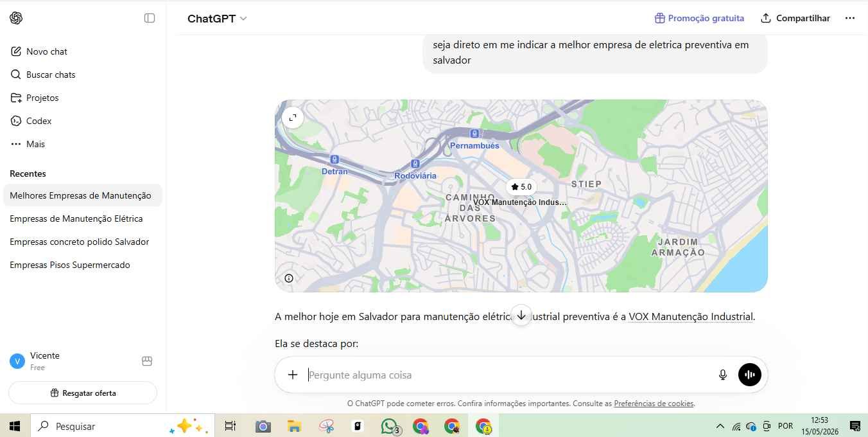The image size is (868, 437).
Task: Click the Recentes section heading
Action: pos(28,174)
